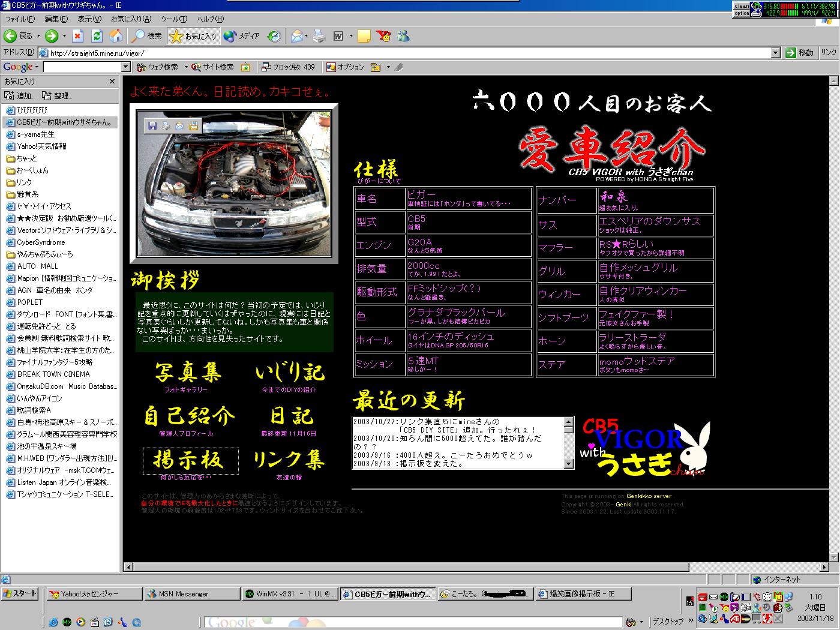Click the Stop loading icon

click(78, 36)
